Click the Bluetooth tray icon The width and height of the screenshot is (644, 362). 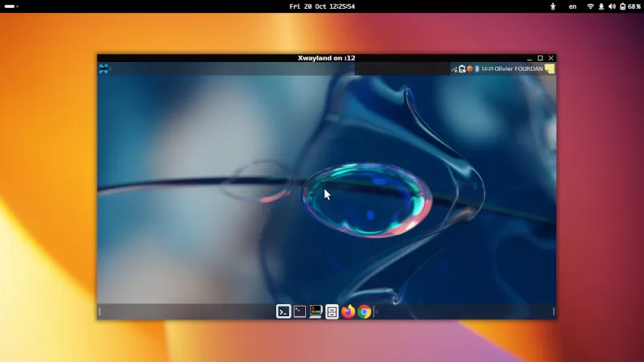[477, 69]
